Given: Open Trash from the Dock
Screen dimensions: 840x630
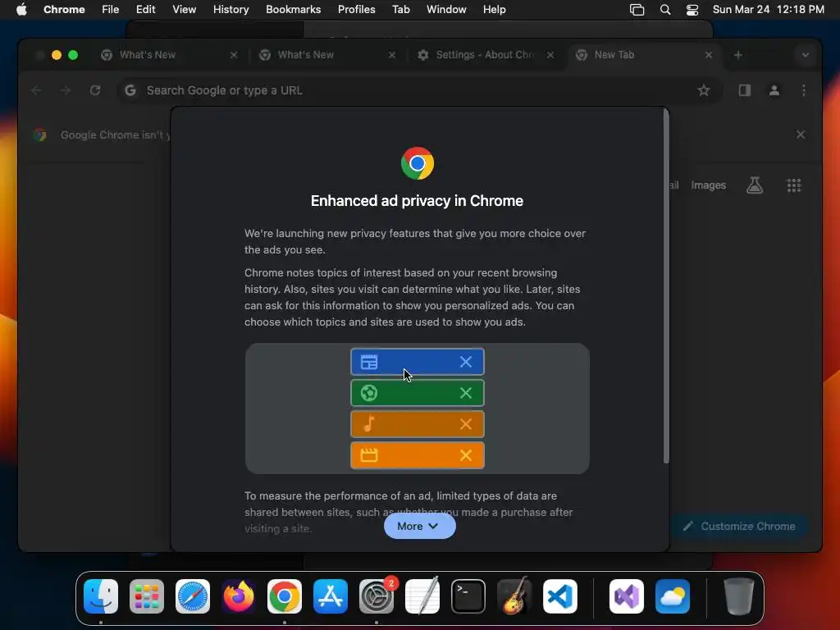Looking at the screenshot, I should pos(739,596).
